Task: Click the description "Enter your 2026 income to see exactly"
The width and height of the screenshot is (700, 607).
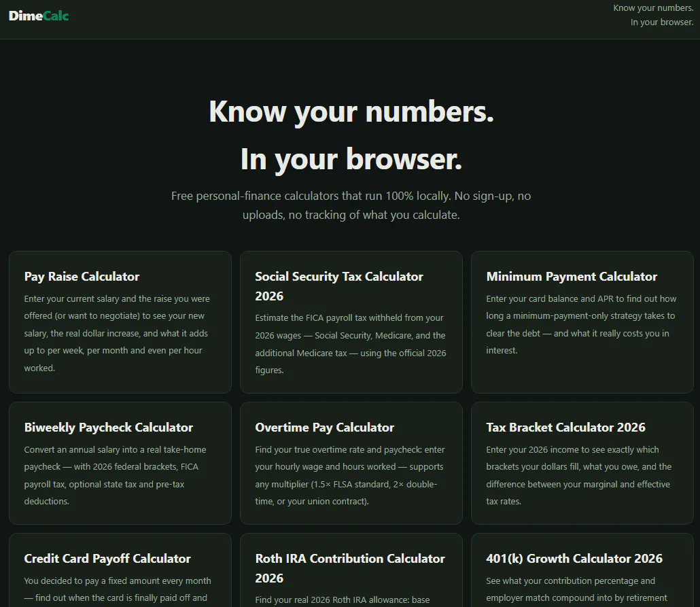Action: (x=578, y=475)
